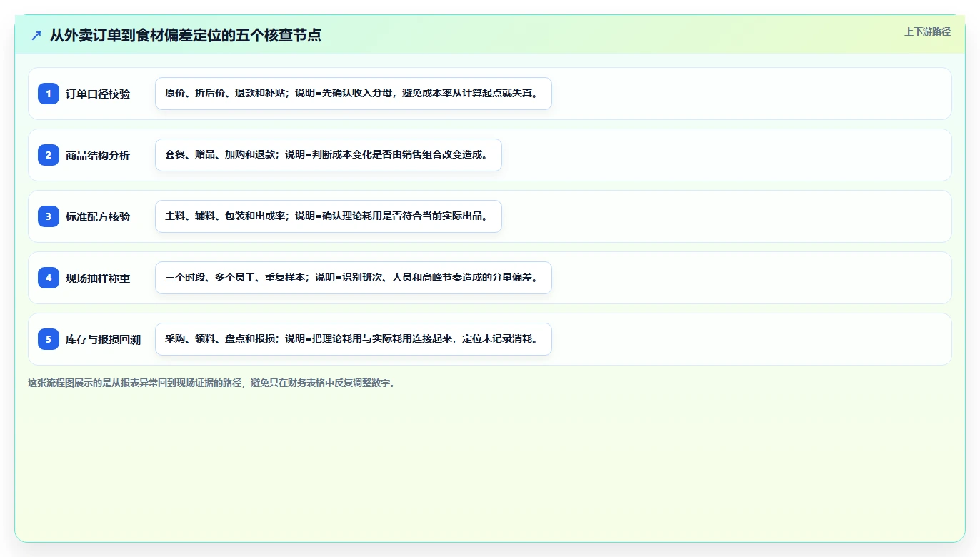
Task: Click the description starting with 采购、领料、盘点
Action: [354, 339]
